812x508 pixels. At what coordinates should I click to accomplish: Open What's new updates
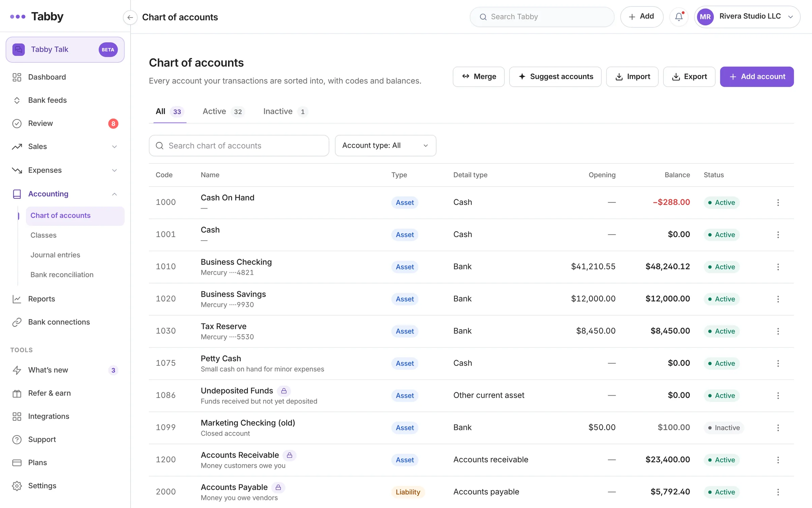[65, 370]
